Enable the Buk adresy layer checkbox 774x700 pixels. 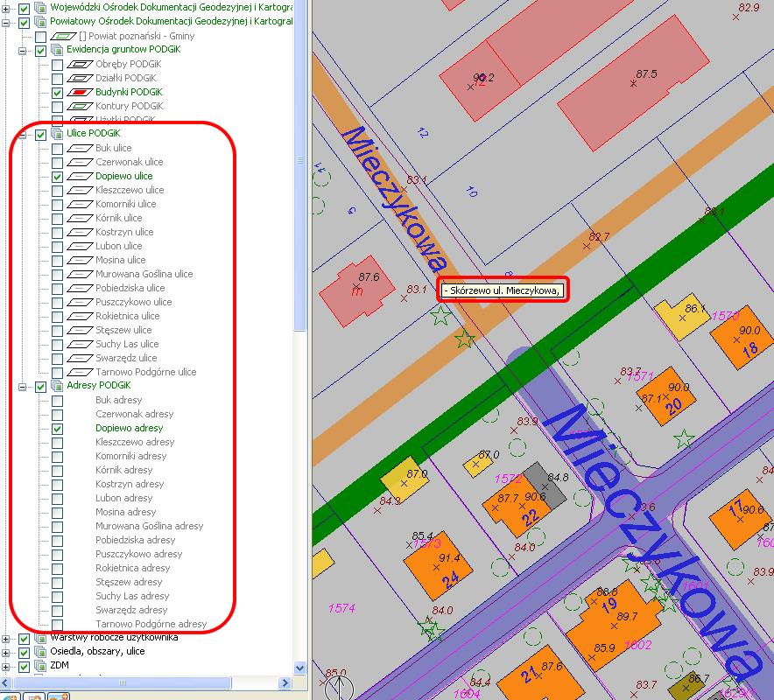[57, 400]
